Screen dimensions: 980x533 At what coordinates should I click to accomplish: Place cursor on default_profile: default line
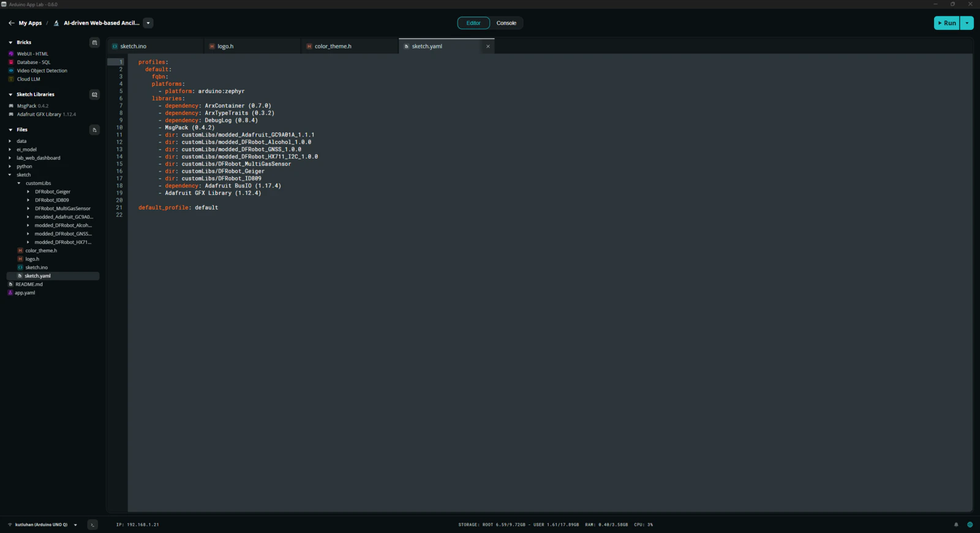pos(178,208)
